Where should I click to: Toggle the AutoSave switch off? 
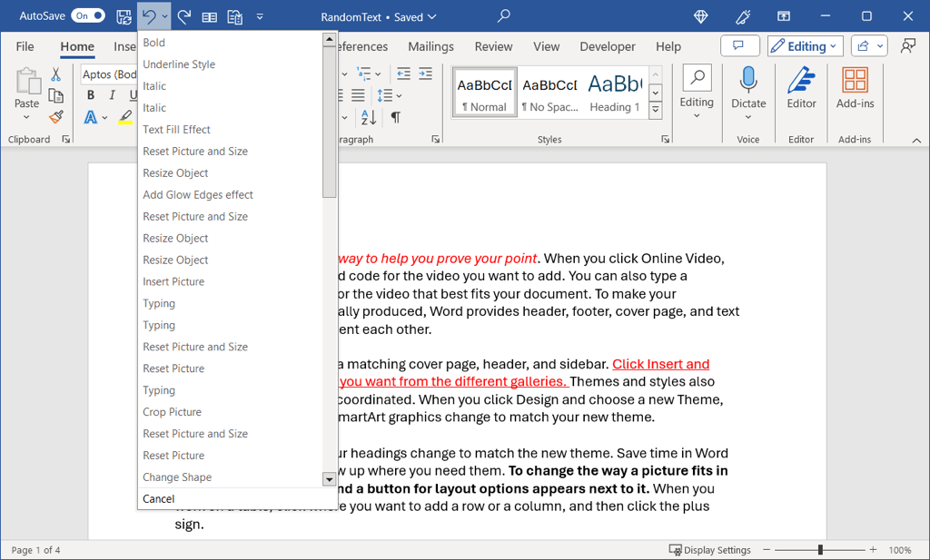point(88,16)
